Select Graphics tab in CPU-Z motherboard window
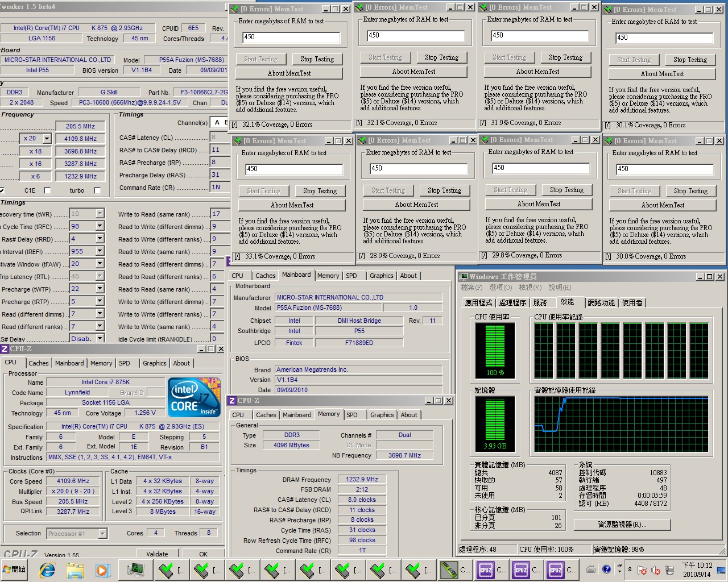 [x=381, y=276]
